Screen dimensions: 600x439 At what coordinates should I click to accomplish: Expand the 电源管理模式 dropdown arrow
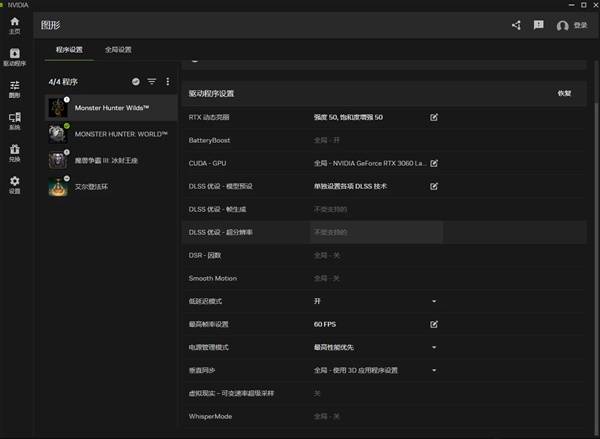(434, 348)
